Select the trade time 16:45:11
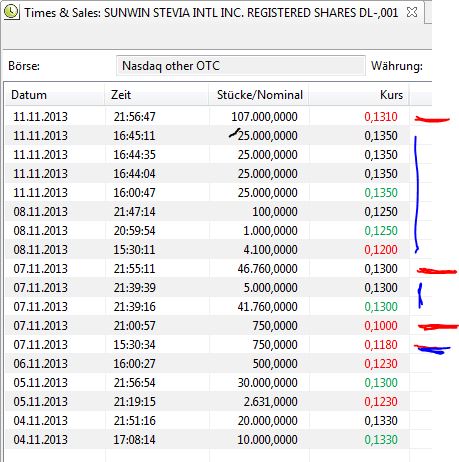This screenshot has height=462, width=459. click(134, 136)
